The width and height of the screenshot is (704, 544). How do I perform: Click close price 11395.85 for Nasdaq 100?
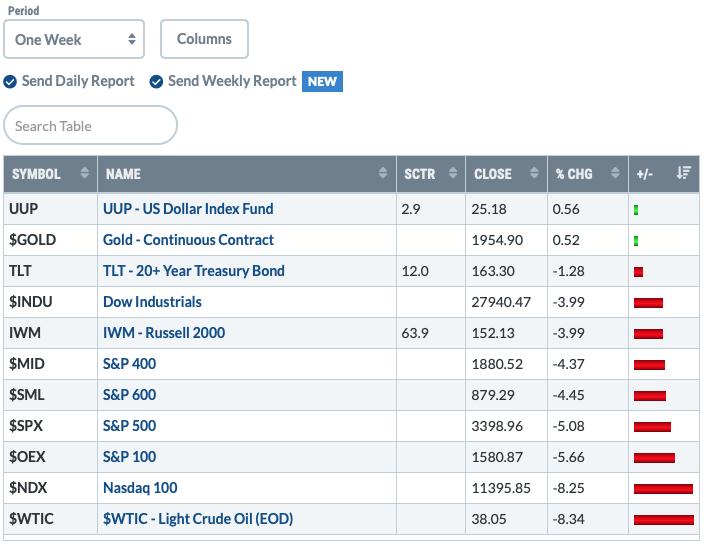tap(501, 488)
